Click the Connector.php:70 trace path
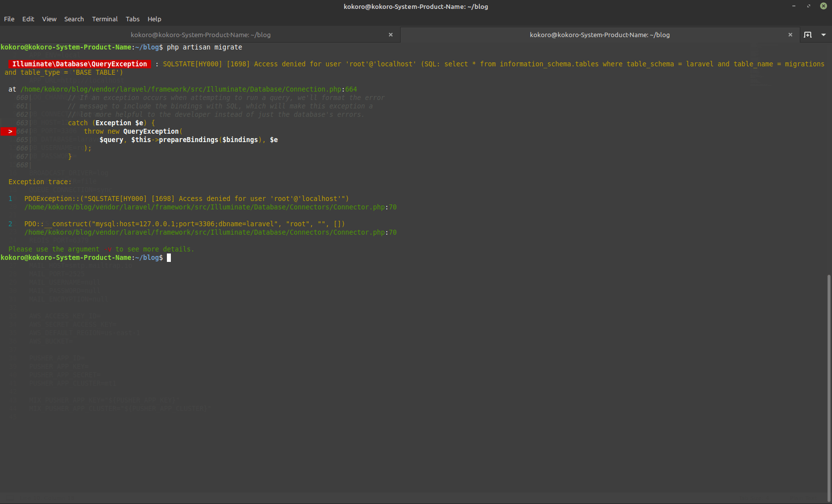This screenshot has width=832, height=504. pyautogui.click(x=210, y=207)
